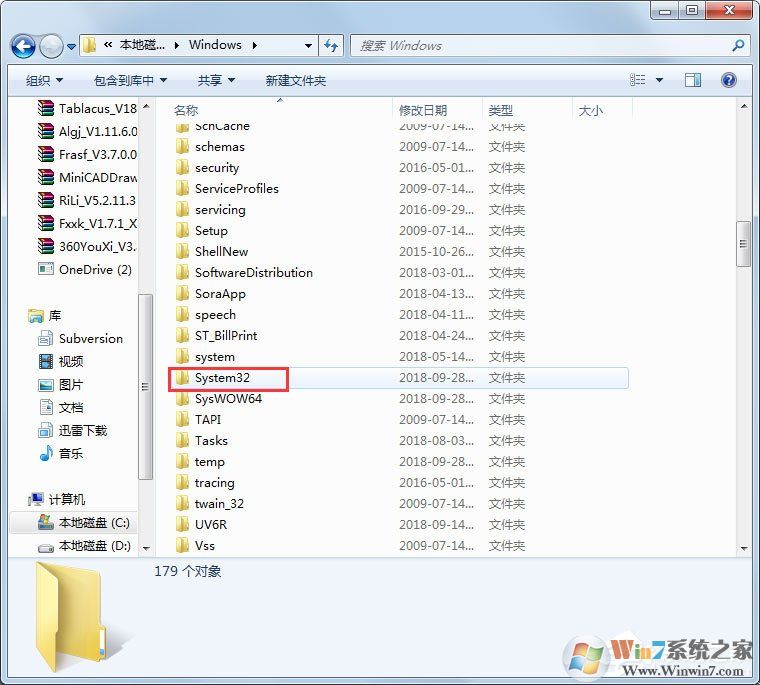760x685 pixels.
Task: Click the Windows breadcrumb segment
Action: [215, 45]
